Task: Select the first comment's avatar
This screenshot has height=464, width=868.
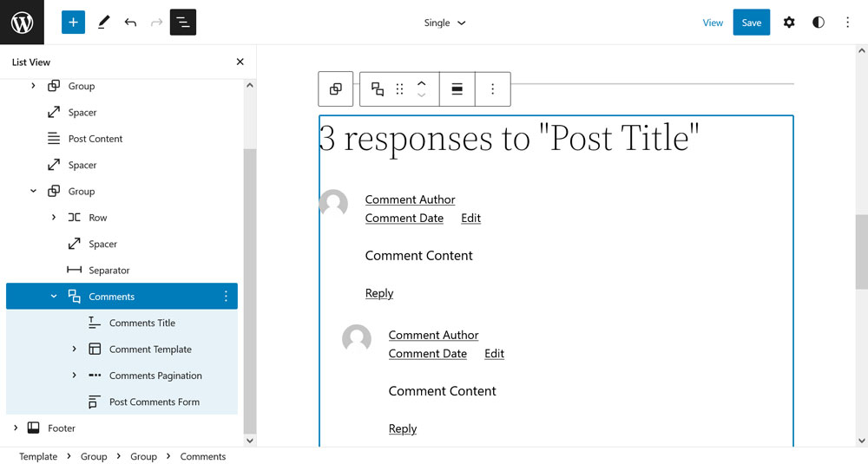Action: [x=334, y=203]
